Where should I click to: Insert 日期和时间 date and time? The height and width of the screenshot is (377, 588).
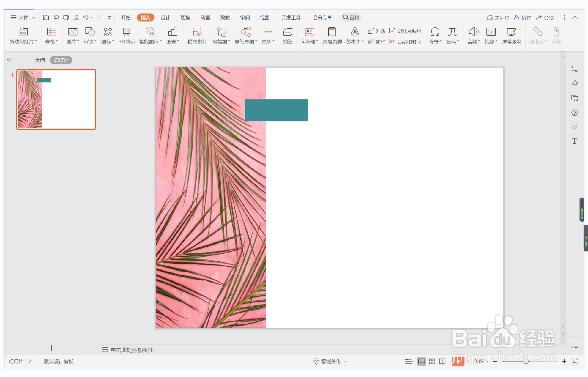405,42
